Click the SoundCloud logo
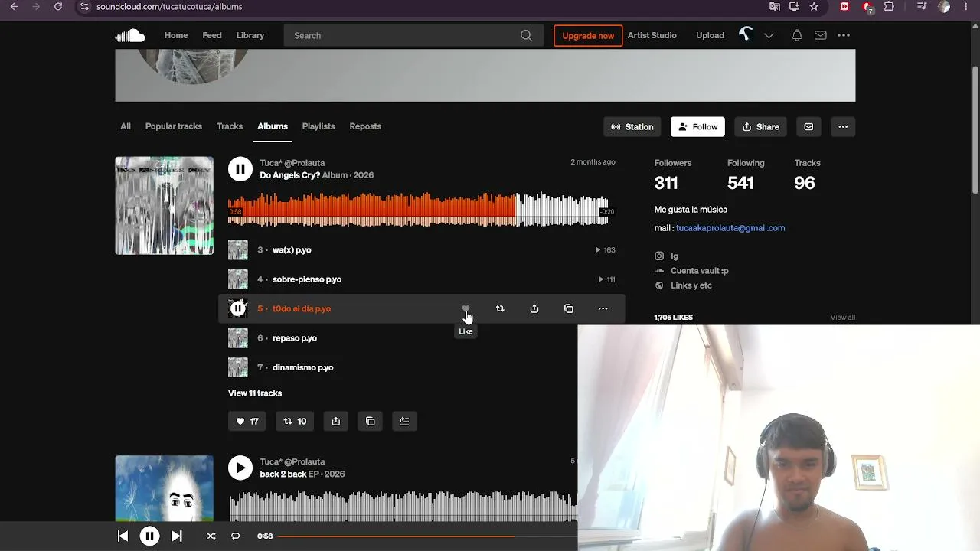 pos(130,35)
